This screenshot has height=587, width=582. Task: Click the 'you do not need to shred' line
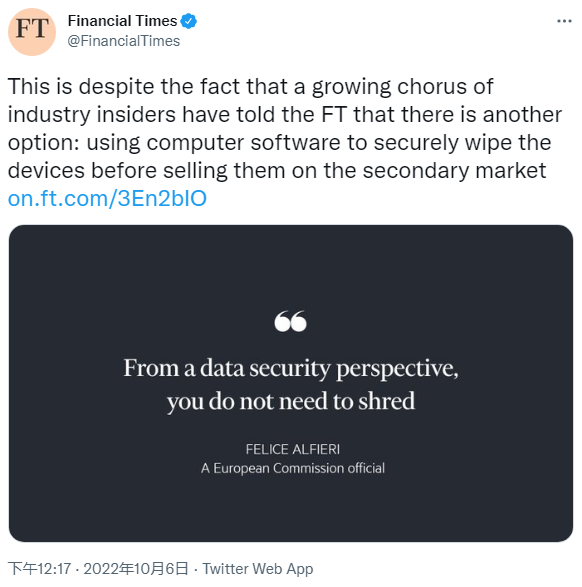(291, 402)
